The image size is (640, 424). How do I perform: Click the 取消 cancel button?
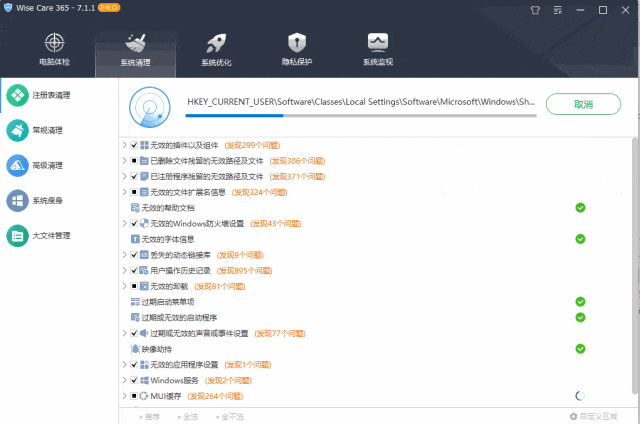coord(583,104)
